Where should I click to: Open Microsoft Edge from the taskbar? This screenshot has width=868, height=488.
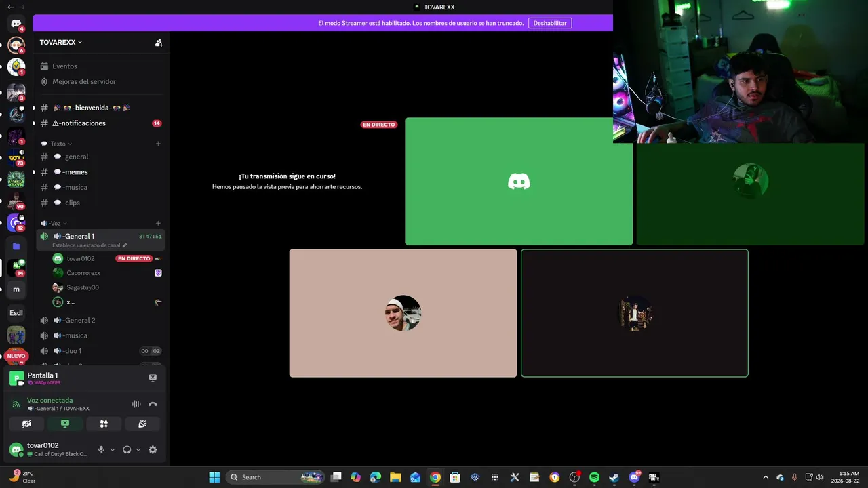click(376, 477)
